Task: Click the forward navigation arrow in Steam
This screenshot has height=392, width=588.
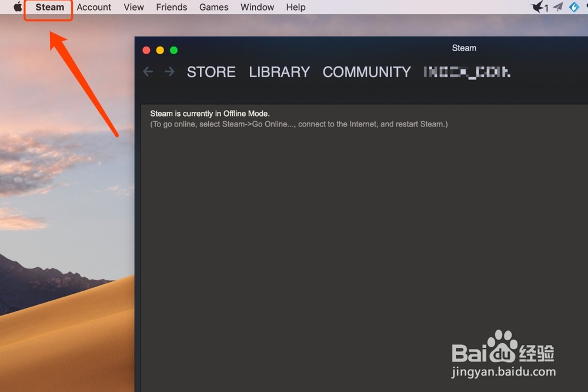Action: point(169,71)
